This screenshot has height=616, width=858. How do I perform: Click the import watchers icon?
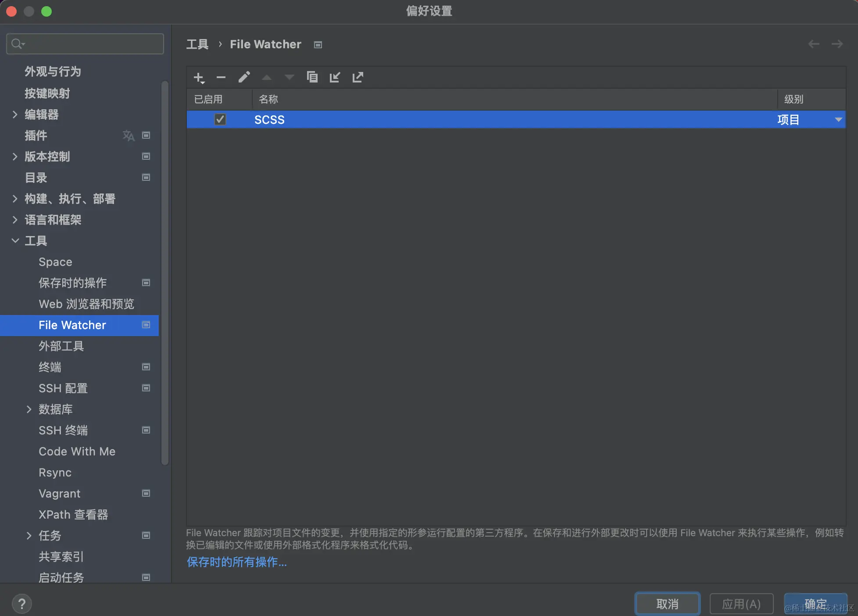pos(335,78)
